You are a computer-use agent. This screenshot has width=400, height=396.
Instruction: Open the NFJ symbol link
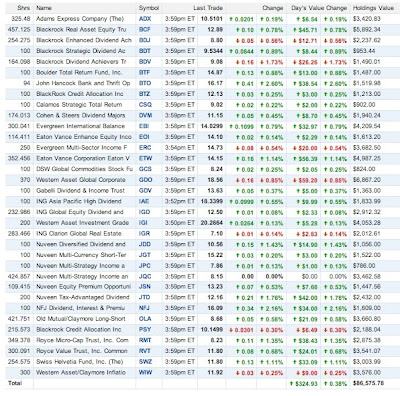click(x=144, y=308)
